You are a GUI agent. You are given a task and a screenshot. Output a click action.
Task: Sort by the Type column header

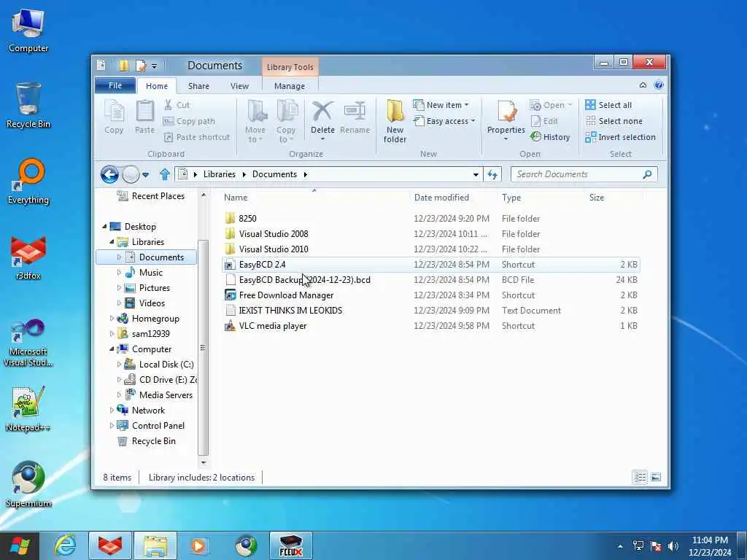tap(541, 197)
